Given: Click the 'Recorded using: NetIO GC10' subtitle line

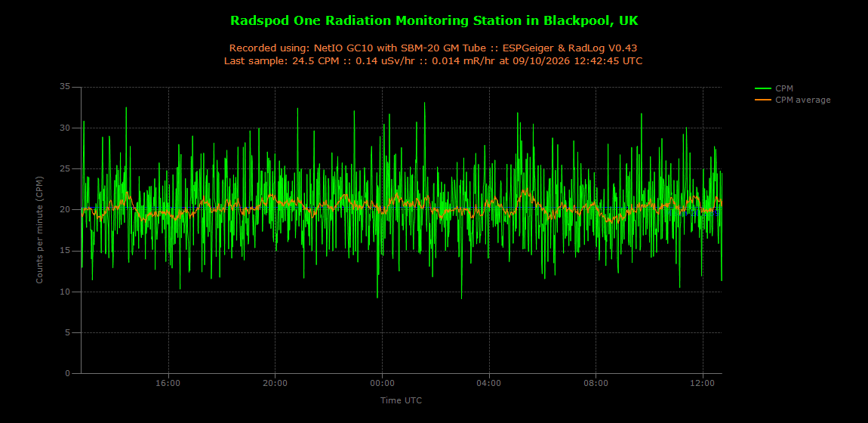Looking at the screenshot, I should [434, 48].
